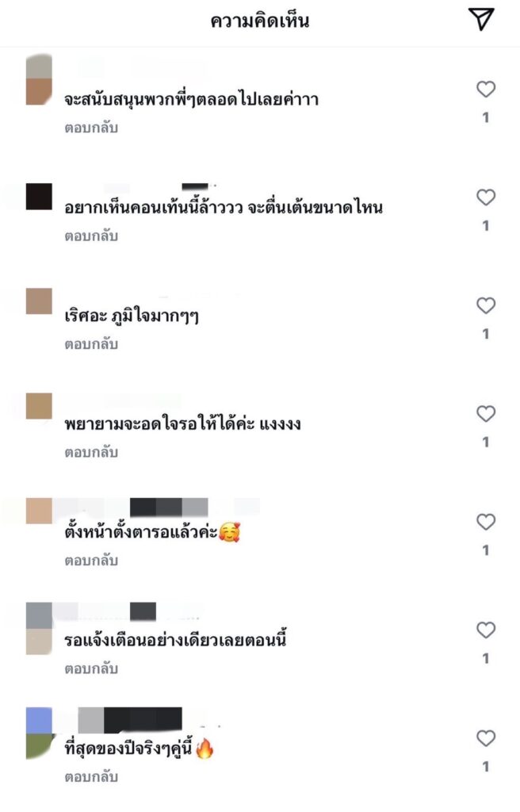Reply to the 'อยากเห็นคอนเท้นนี้' comment

(91, 236)
